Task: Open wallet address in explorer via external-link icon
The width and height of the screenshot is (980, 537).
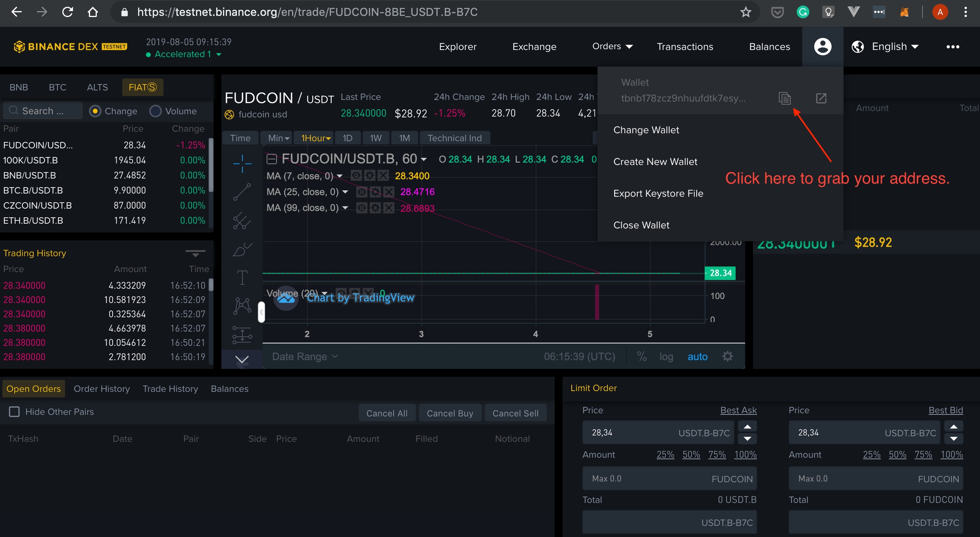Action: point(821,98)
